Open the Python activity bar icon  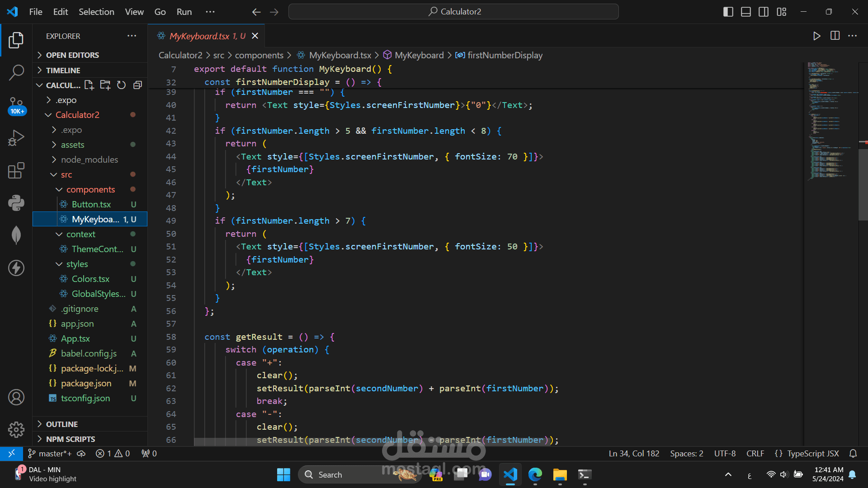[16, 203]
